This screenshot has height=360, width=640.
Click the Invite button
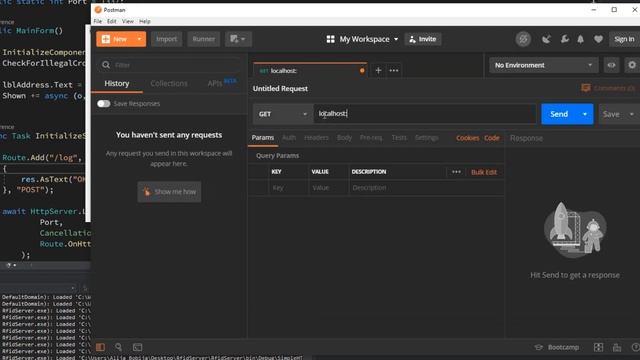tap(423, 39)
